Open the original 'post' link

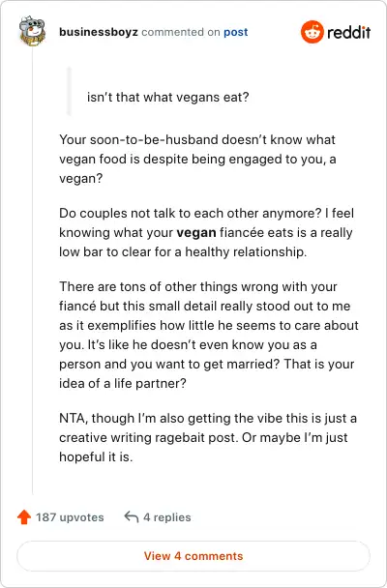(x=236, y=32)
